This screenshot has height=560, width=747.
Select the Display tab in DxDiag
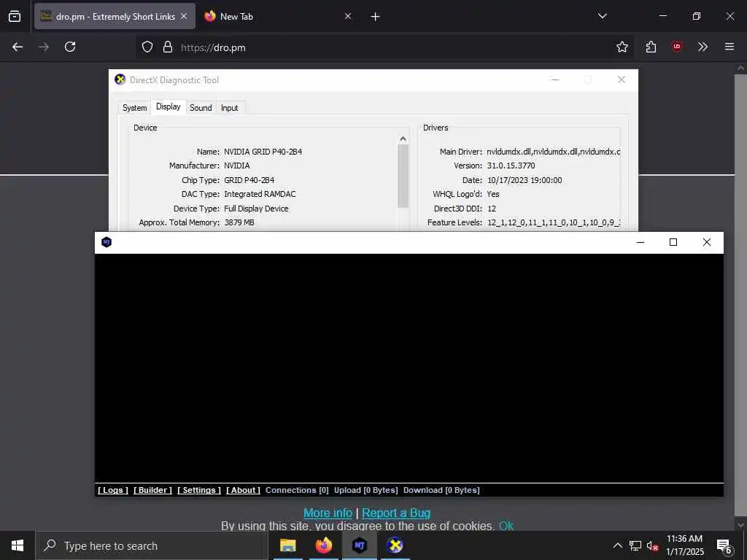pos(169,106)
